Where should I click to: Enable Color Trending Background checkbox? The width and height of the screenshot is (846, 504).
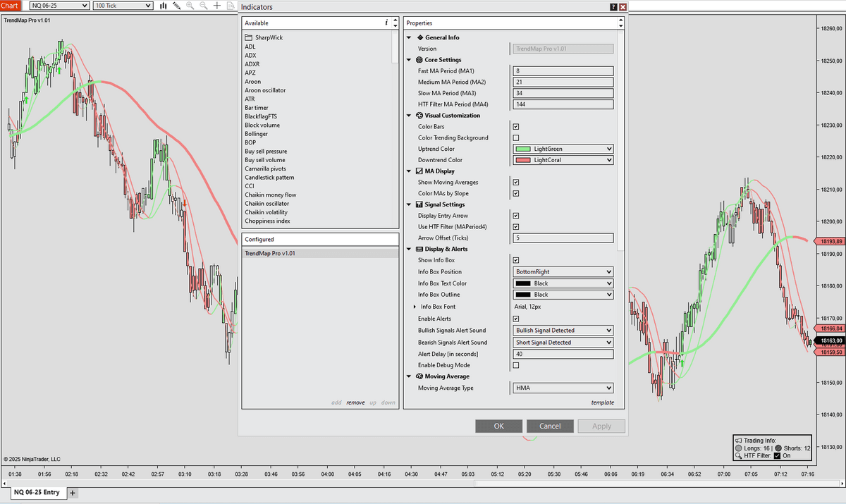[x=516, y=138]
